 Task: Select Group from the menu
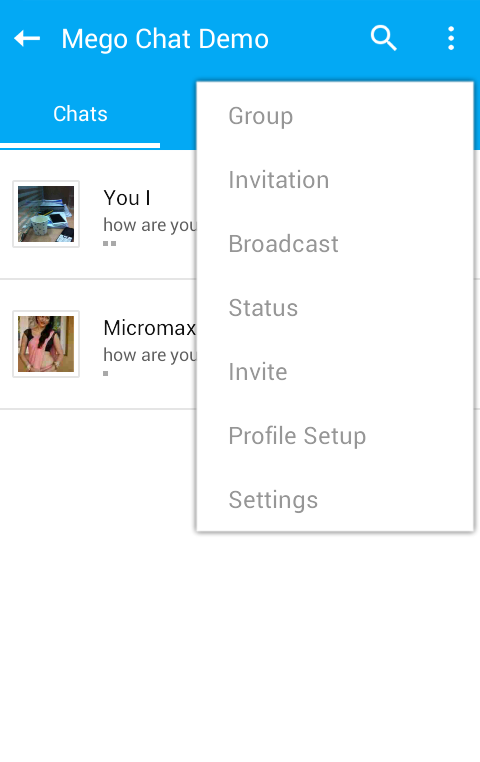click(x=335, y=116)
